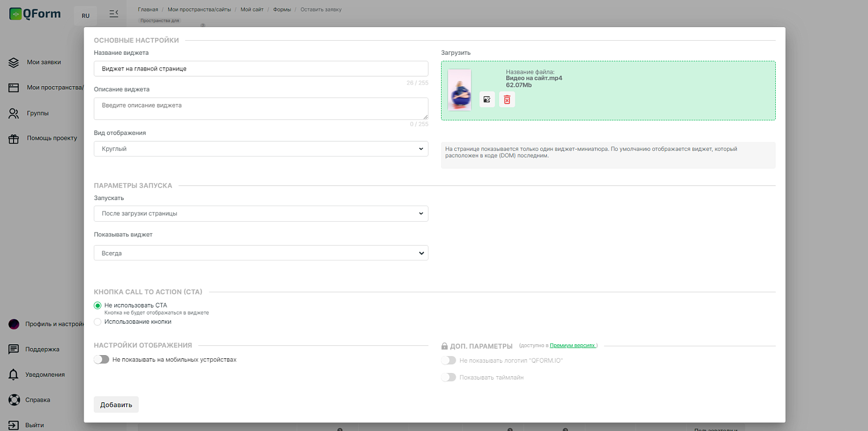Click the profile avatar icon

pos(14,324)
